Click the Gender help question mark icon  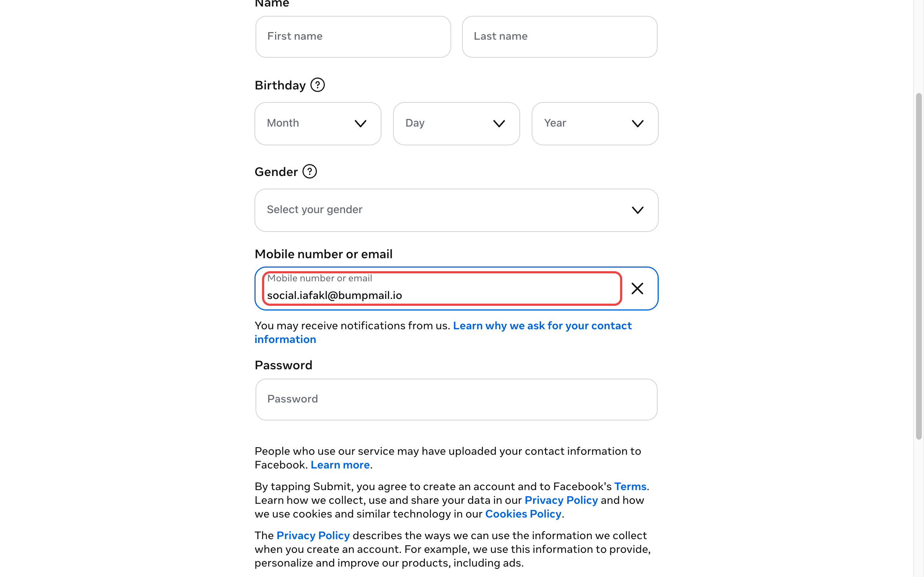(x=310, y=172)
